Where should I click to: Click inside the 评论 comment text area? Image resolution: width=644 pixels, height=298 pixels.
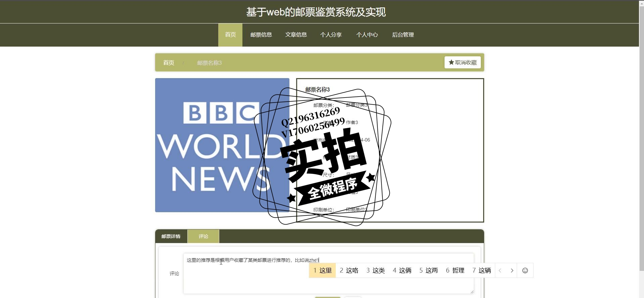click(328, 274)
